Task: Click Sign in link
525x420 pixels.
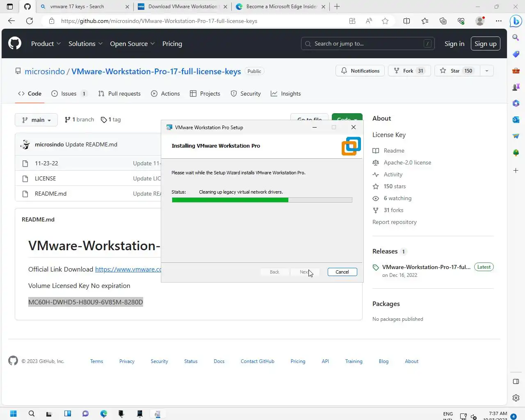Action: (x=454, y=43)
